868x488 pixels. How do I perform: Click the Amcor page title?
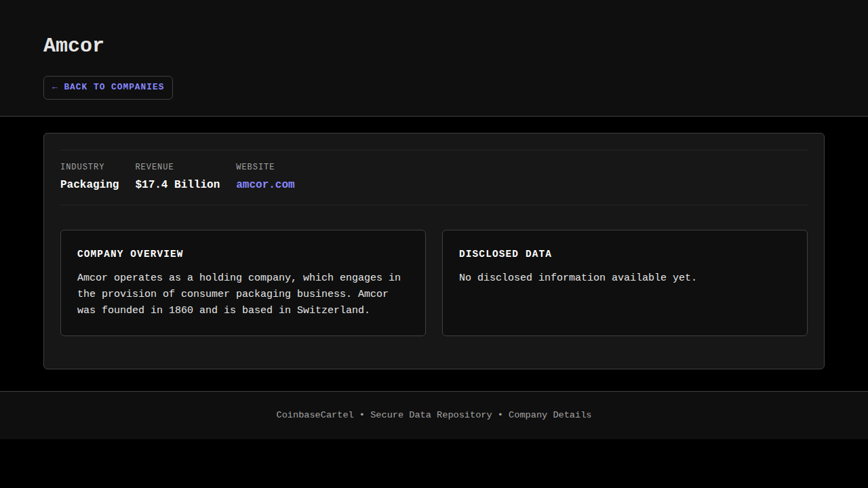[73, 45]
